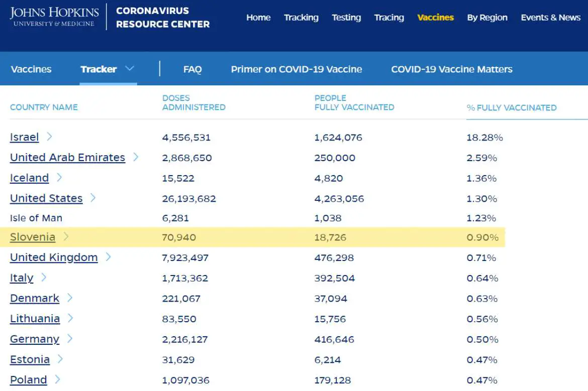Expand the chevron next to Italy
This screenshot has height=391, width=588.
44,277
